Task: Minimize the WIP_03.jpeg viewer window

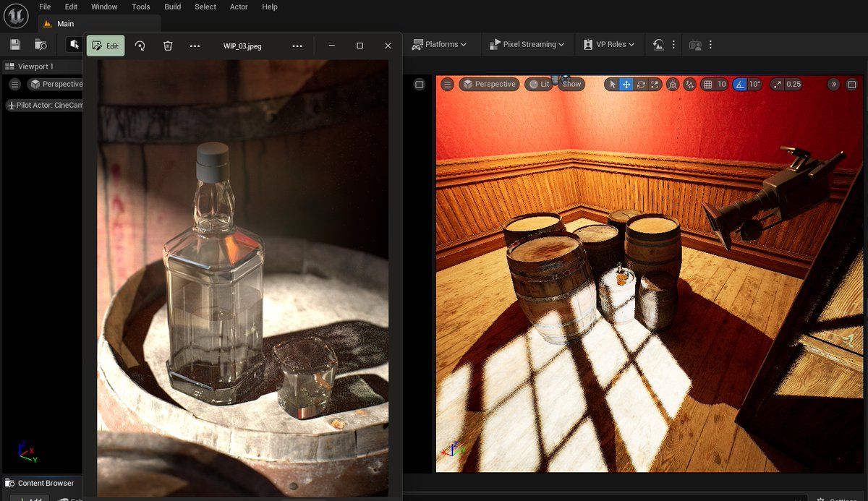Action: point(332,46)
